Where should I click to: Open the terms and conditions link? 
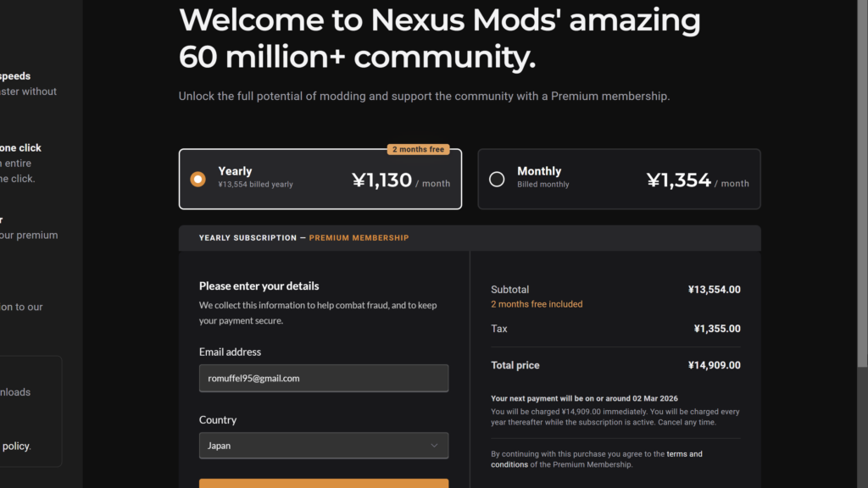(x=683, y=454)
